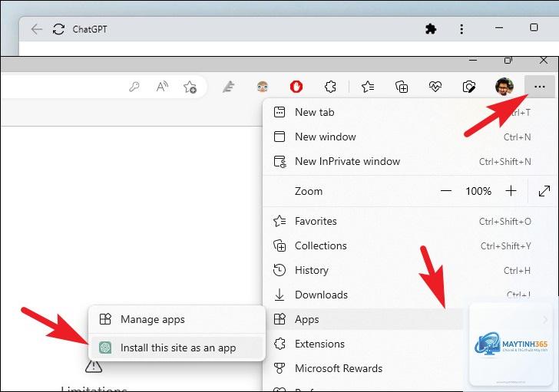The height and width of the screenshot is (392, 559).
Task: Add this page to favorites star icon
Action: pyautogui.click(x=190, y=87)
